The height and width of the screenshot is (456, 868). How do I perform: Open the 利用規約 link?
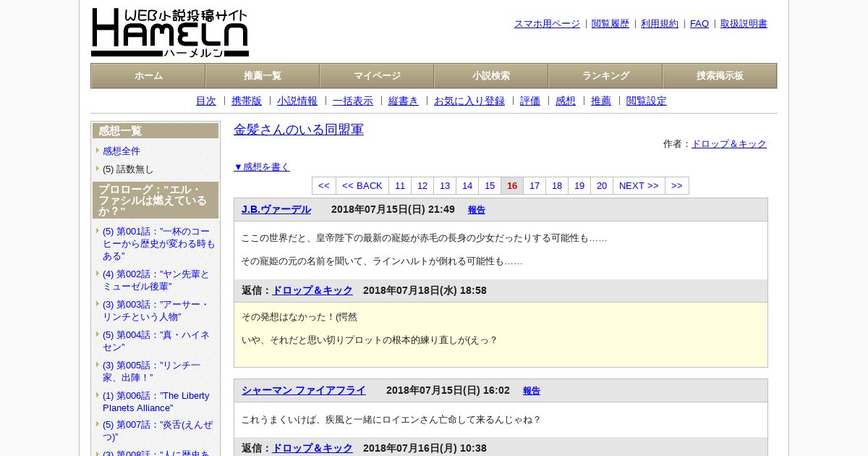click(660, 23)
